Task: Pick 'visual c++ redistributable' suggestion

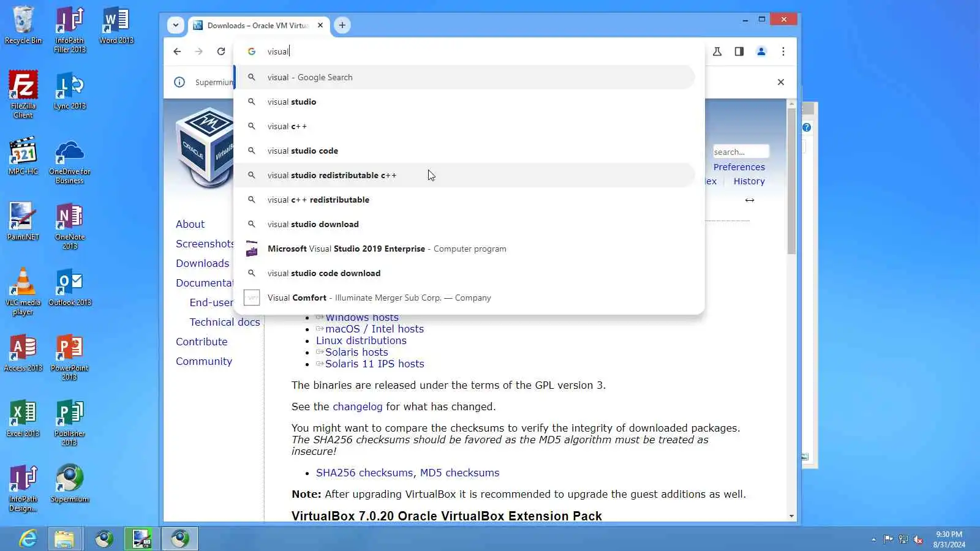Action: (x=464, y=200)
